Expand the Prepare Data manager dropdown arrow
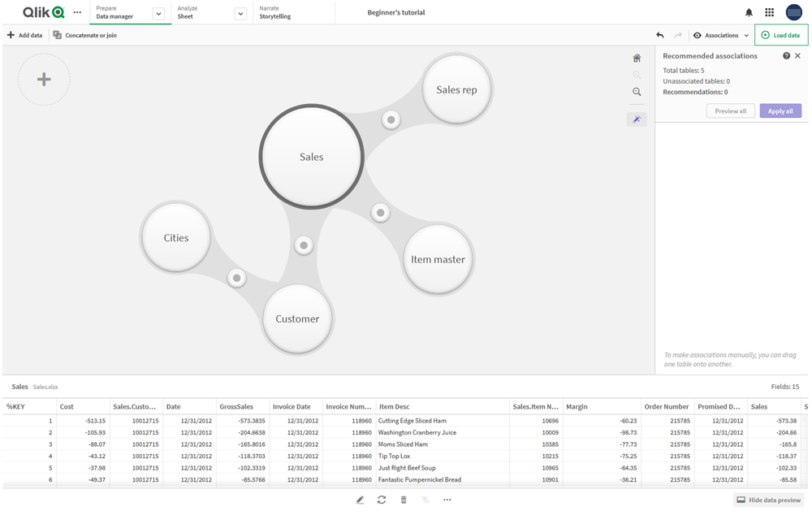This screenshot has height=511, width=812. pos(158,14)
